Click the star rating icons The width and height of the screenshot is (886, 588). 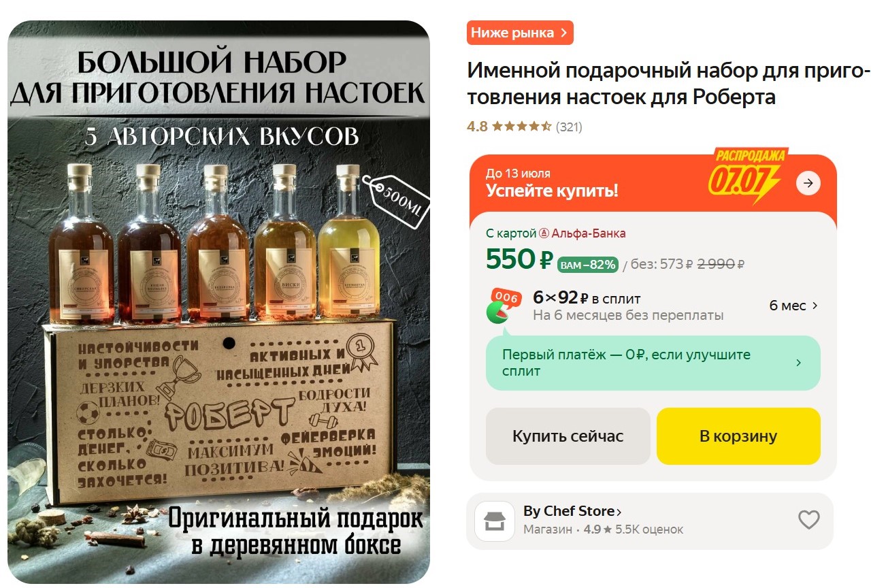521,127
